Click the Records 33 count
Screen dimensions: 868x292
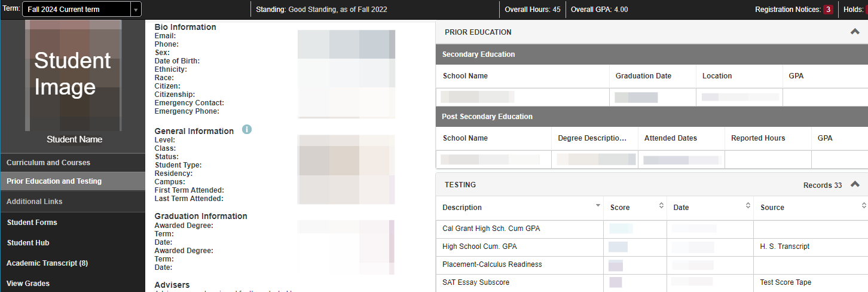823,185
